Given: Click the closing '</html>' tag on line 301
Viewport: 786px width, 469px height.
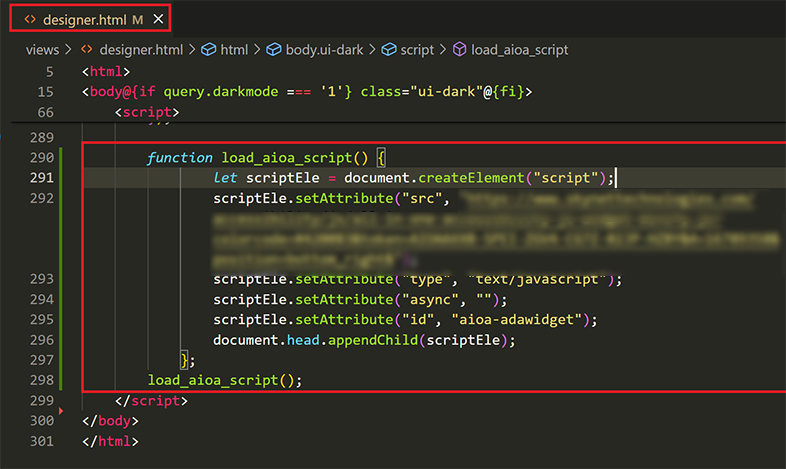Looking at the screenshot, I should click(x=110, y=441).
